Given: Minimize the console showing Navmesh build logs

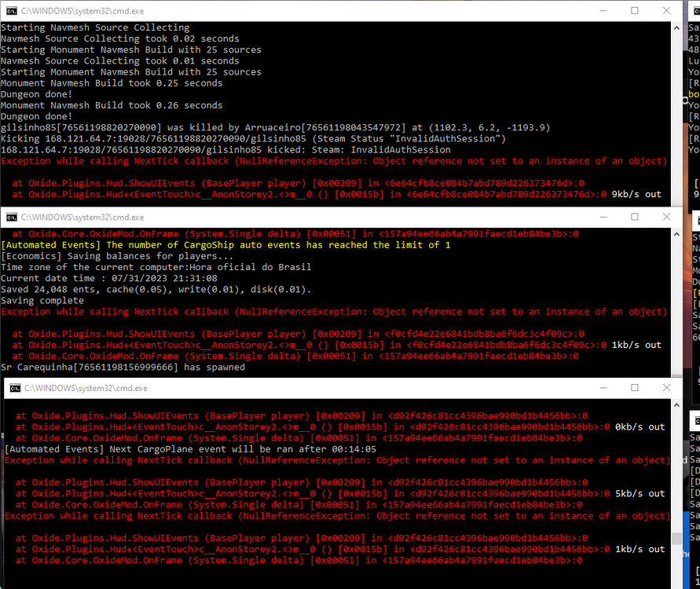Looking at the screenshot, I should point(600,10).
